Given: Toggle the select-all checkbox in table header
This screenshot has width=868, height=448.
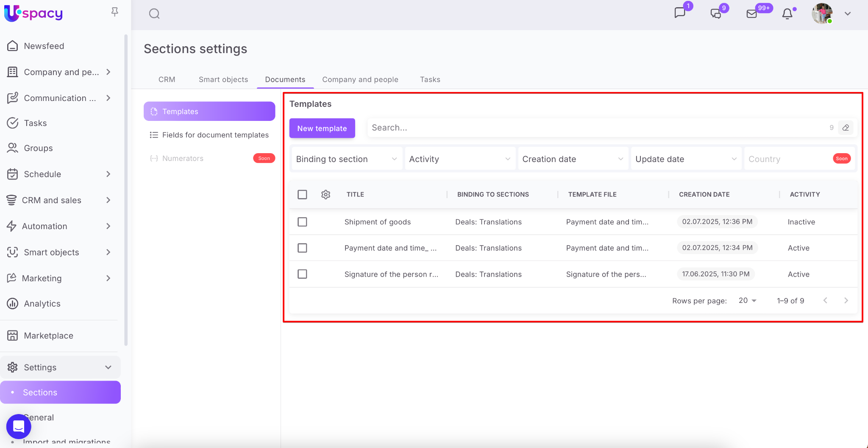Looking at the screenshot, I should point(302,194).
